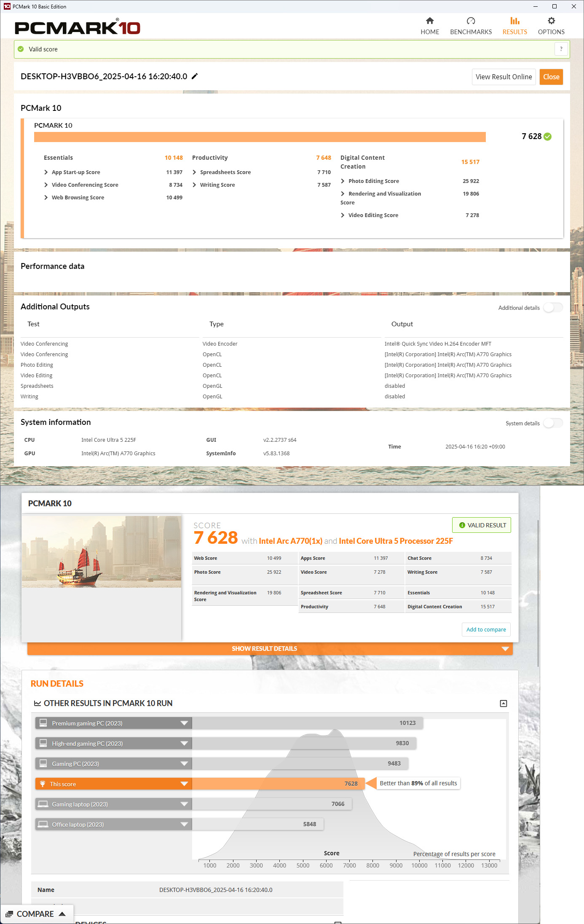
Task: Toggle System details switch
Action: point(553,423)
